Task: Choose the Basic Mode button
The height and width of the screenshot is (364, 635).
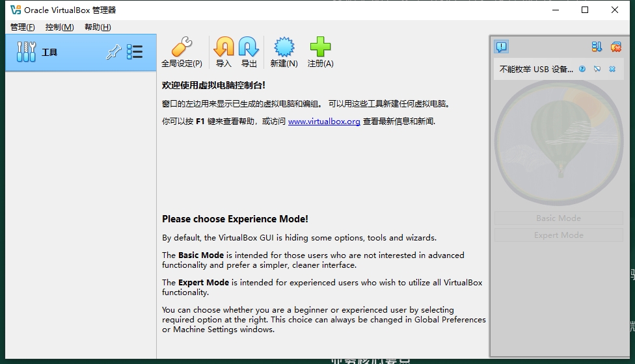Action: (558, 218)
